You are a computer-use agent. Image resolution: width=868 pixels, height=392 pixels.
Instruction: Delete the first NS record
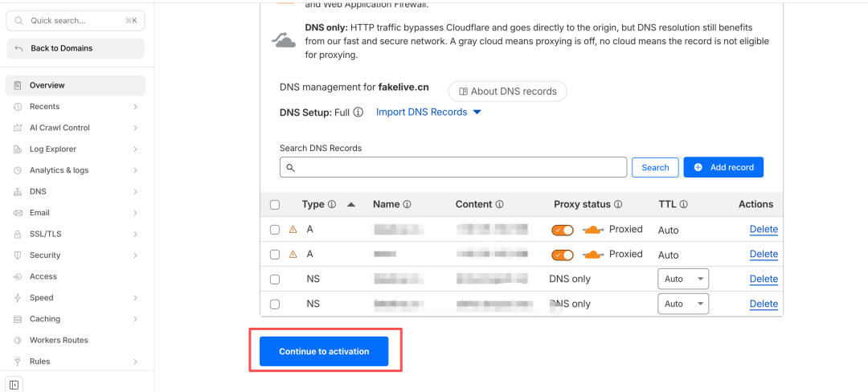tap(764, 280)
